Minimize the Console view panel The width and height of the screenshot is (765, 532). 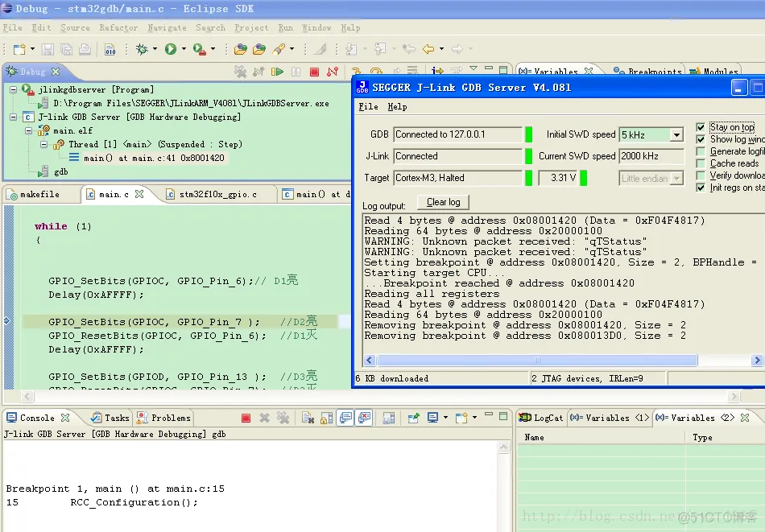489,415
